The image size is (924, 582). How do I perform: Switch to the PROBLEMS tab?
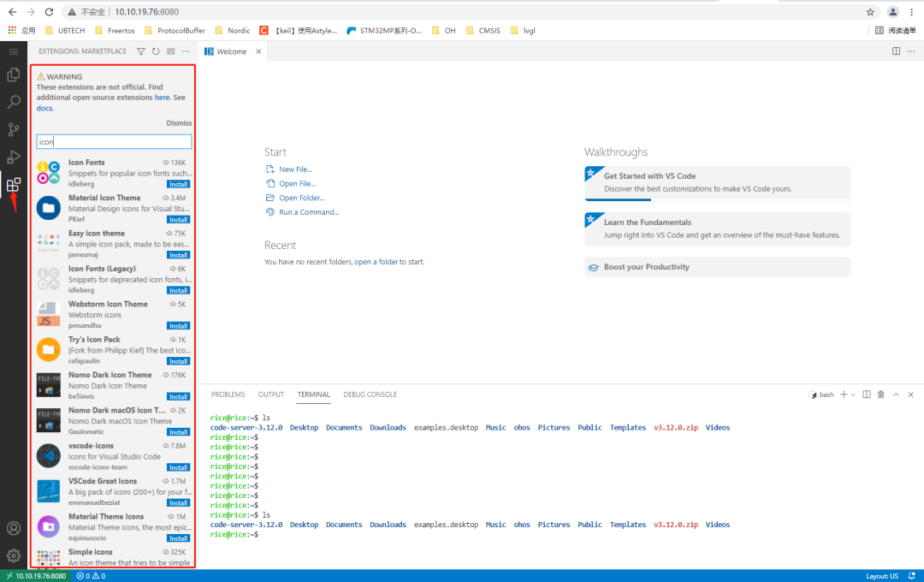(x=228, y=395)
